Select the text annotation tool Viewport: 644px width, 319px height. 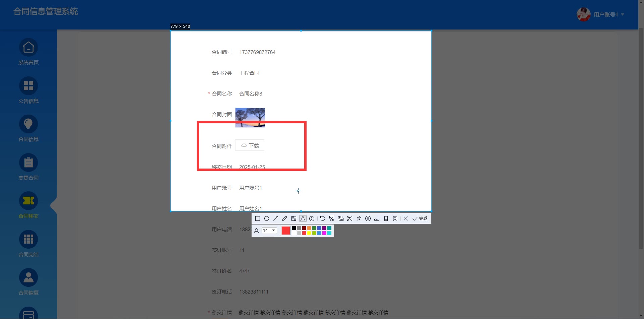303,218
